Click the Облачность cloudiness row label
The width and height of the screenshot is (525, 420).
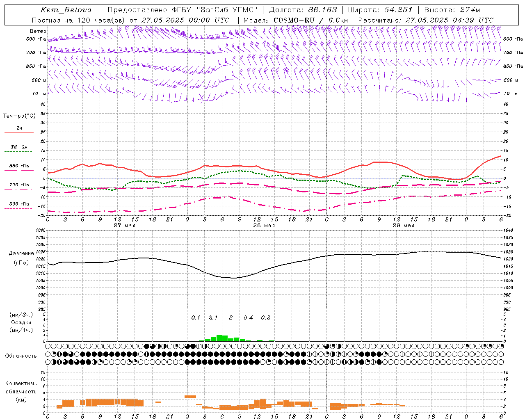[x=21, y=356]
